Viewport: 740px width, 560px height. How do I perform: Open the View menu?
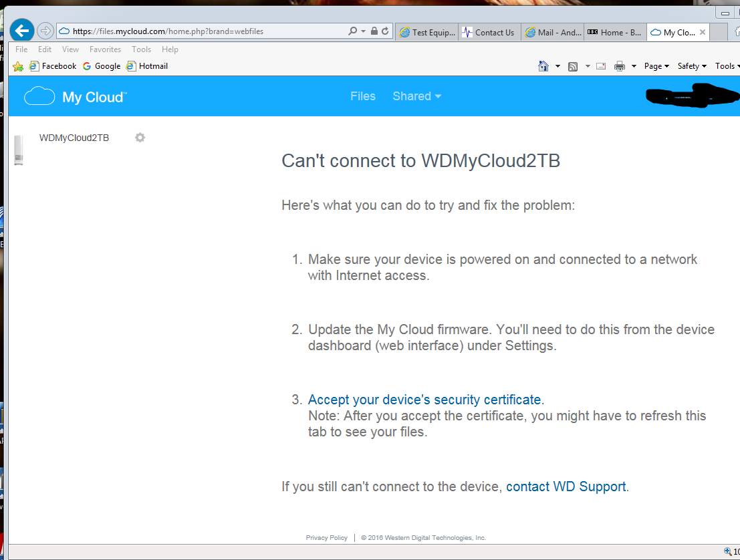(x=70, y=49)
